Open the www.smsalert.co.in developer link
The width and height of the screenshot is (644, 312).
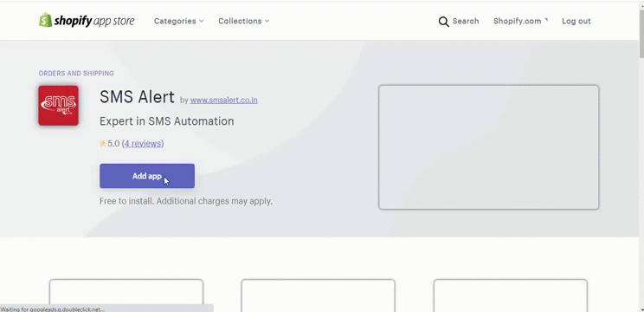[224, 100]
